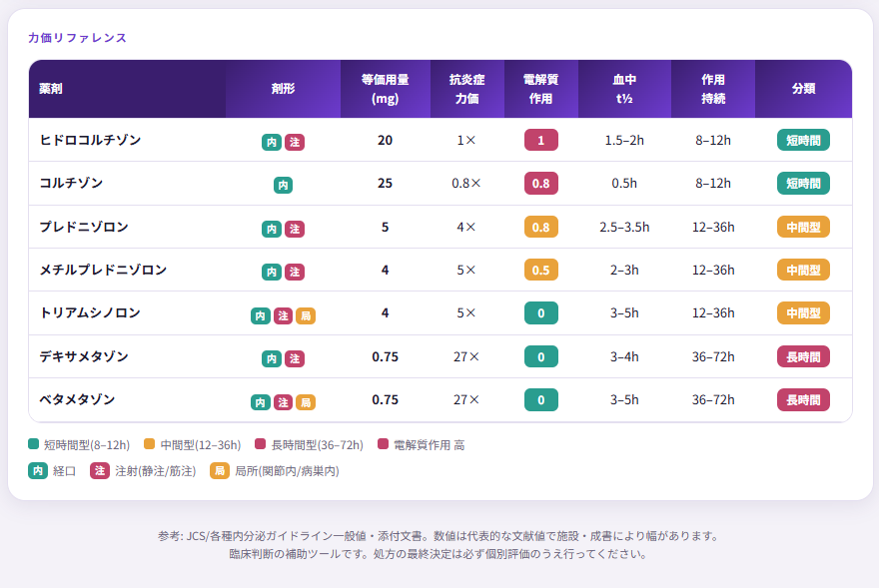Click half-life 2–3h for メチルプレドニゾロン

[624, 271]
